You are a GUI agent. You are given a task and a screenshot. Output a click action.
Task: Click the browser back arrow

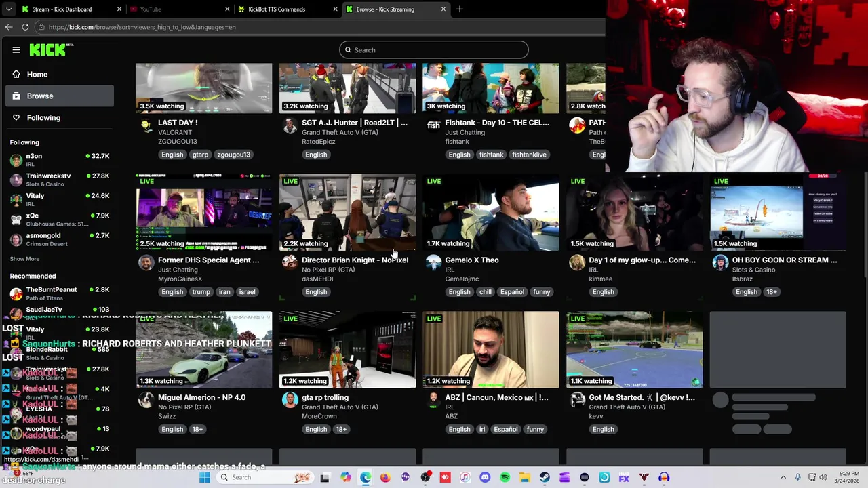tap(9, 27)
